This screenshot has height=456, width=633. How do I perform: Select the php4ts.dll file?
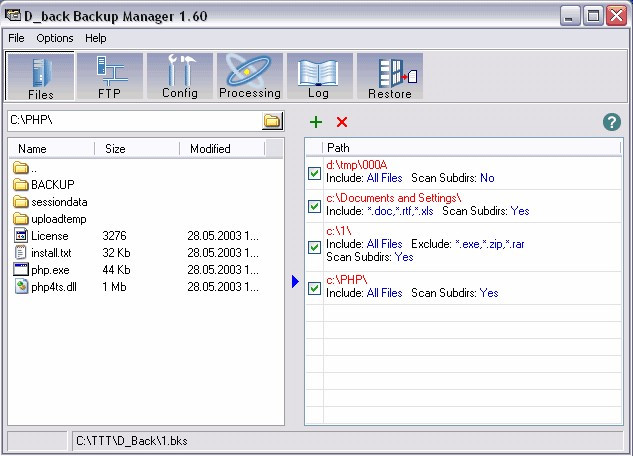click(45, 287)
